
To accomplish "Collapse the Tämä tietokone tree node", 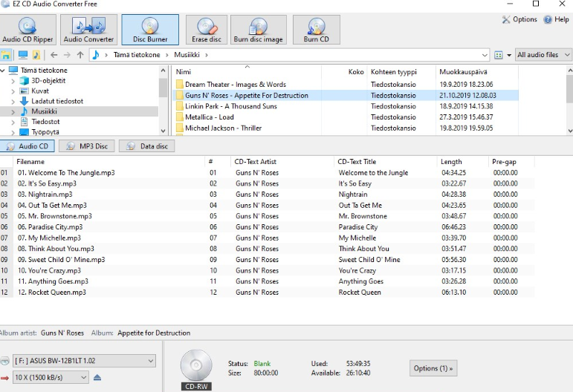I will click(3, 70).
